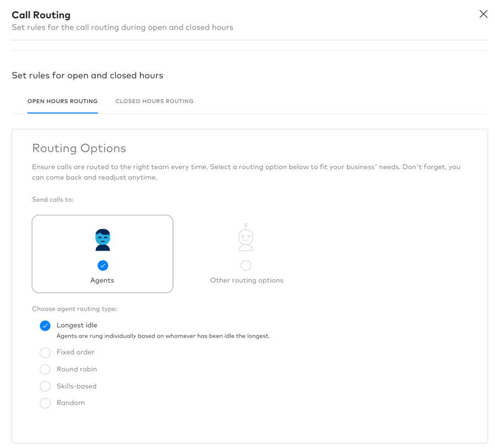Image resolution: width=495 pixels, height=448 pixels.
Task: Click the Skills-based label
Action: point(77,386)
